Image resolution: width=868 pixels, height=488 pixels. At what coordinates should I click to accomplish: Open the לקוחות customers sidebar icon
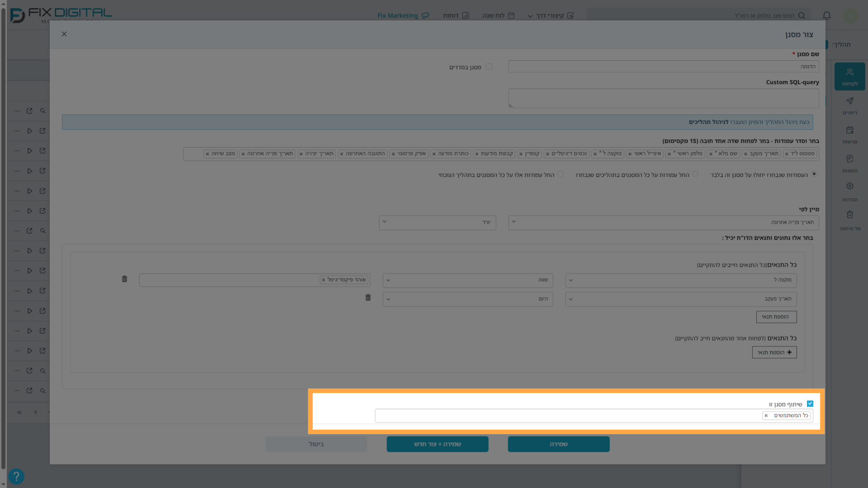tap(849, 76)
